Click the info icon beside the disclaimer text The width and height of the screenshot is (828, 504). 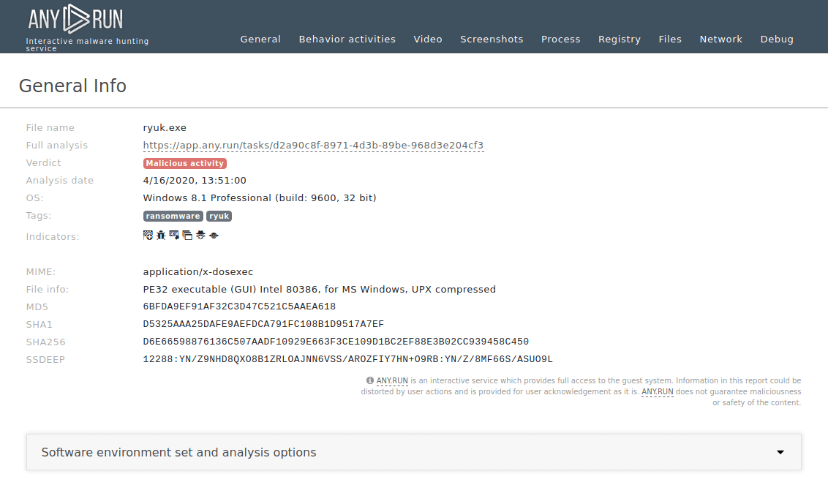coord(369,380)
